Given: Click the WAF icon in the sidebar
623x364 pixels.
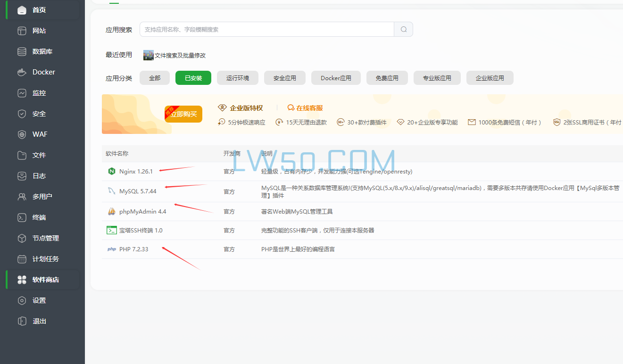Looking at the screenshot, I should [22, 134].
